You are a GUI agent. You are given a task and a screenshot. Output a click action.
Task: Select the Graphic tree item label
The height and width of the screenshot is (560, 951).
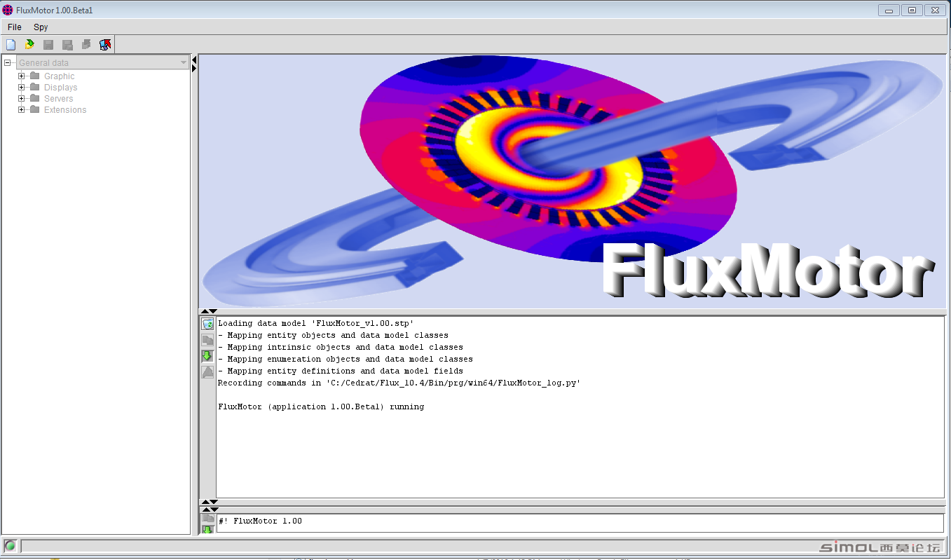click(59, 76)
